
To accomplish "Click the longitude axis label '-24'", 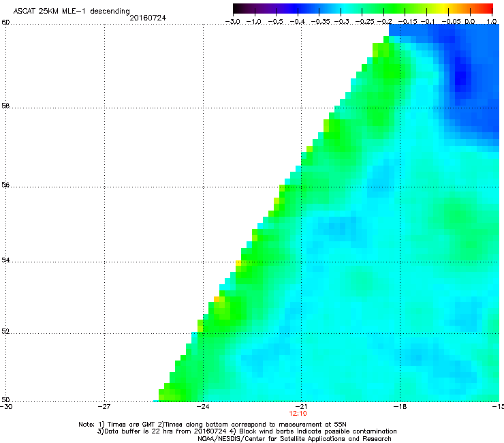I will pyautogui.click(x=202, y=407).
